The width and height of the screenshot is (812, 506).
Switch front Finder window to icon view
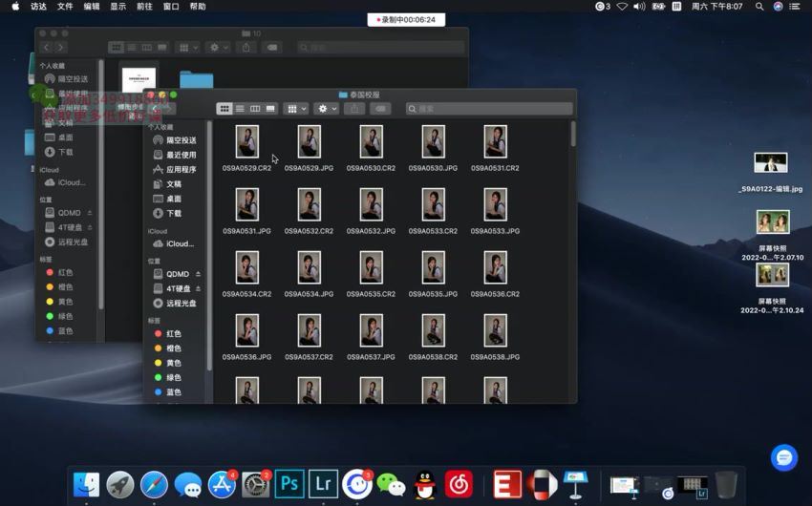point(224,109)
